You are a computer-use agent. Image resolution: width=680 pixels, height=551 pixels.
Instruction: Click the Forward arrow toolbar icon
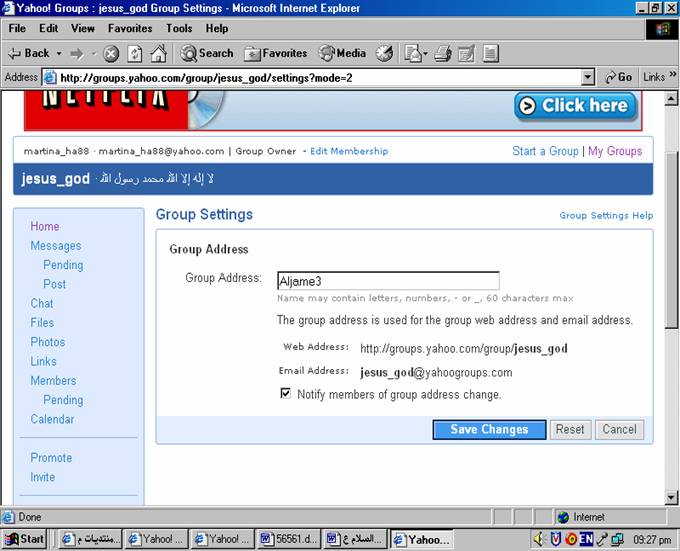pyautogui.click(x=77, y=54)
